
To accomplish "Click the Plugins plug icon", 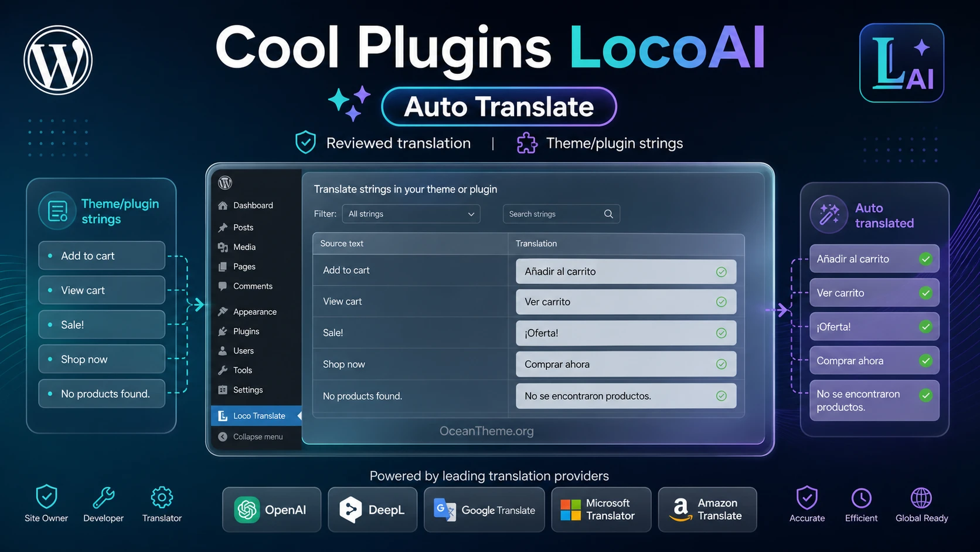I will tap(223, 331).
